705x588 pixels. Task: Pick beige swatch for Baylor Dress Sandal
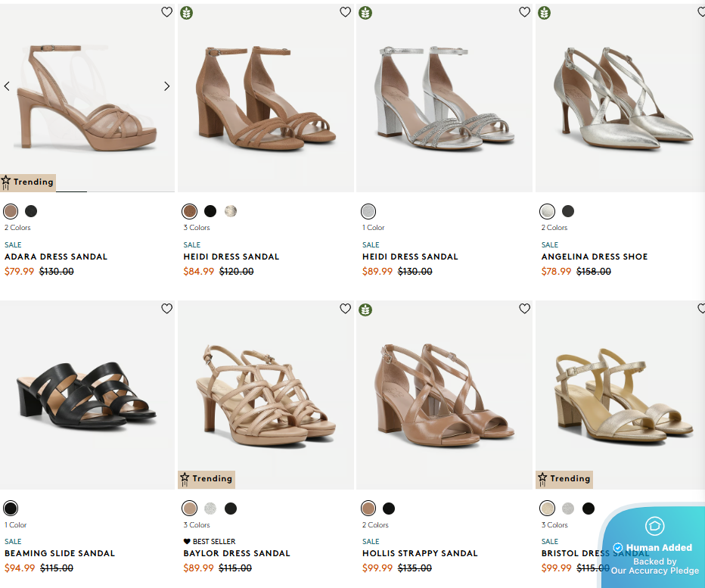(190, 509)
